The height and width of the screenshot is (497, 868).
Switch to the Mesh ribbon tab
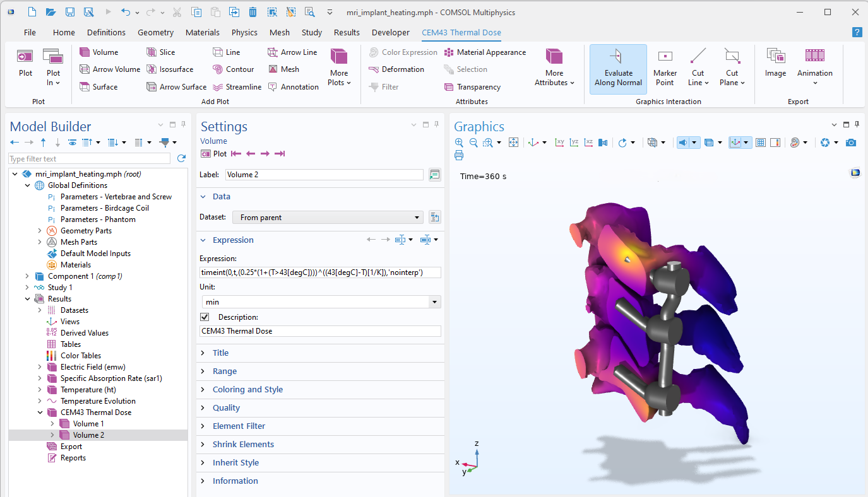click(280, 32)
